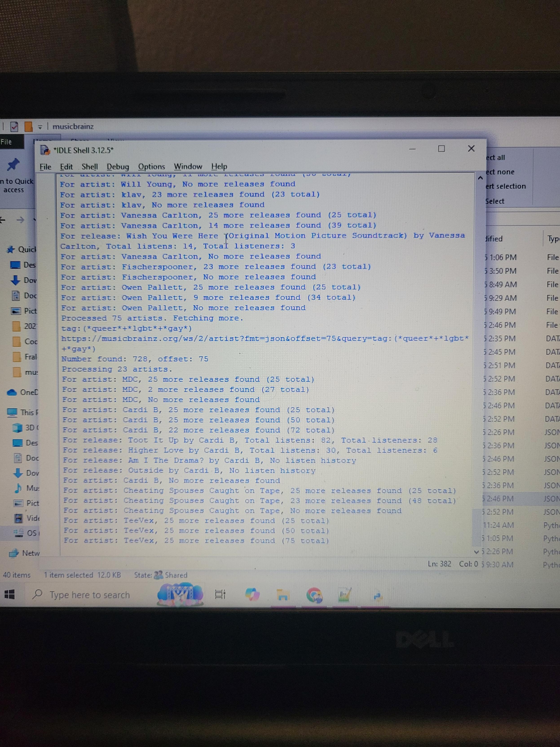560x747 pixels.
Task: Click the 'Toot It Up by Cardi B' line
Action: coord(250,440)
